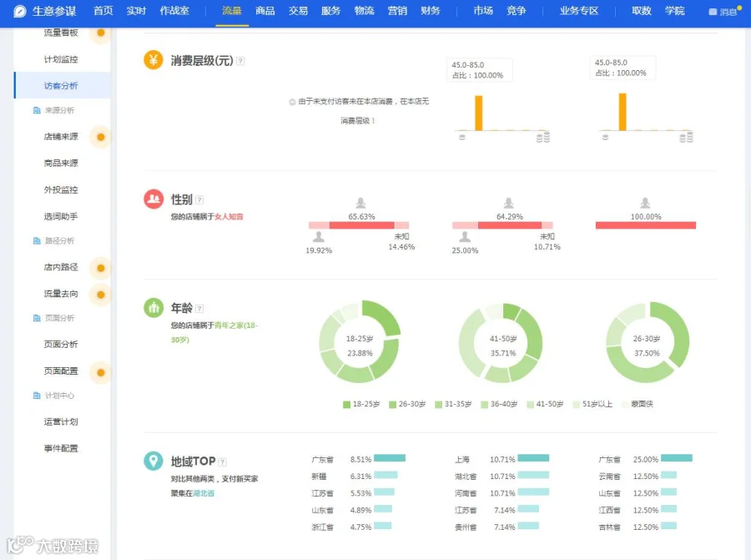Open 事件配置 in sidebar

[61, 449]
